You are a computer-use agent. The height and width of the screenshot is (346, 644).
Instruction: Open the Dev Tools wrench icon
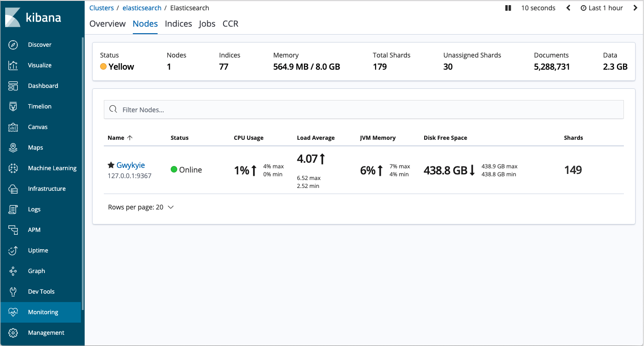[x=13, y=292]
